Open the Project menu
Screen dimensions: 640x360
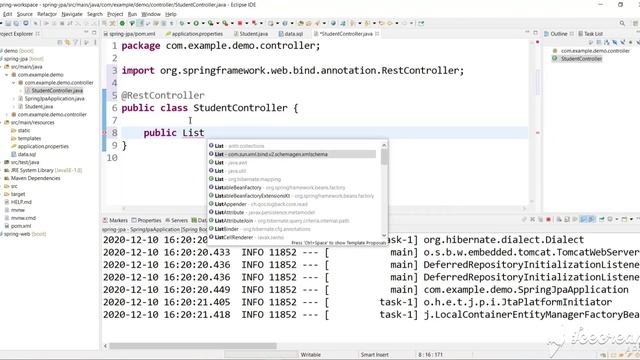coord(115,14)
